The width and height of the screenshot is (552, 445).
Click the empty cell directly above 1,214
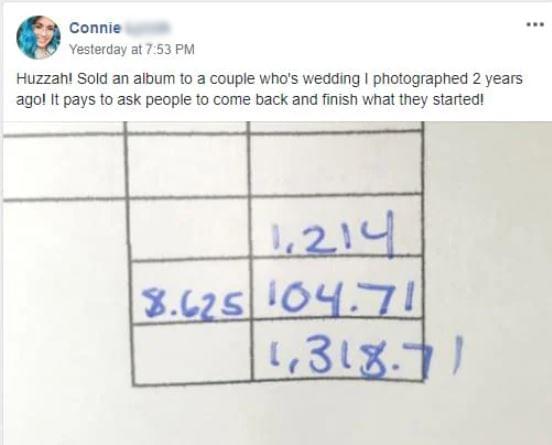pyautogui.click(x=336, y=164)
